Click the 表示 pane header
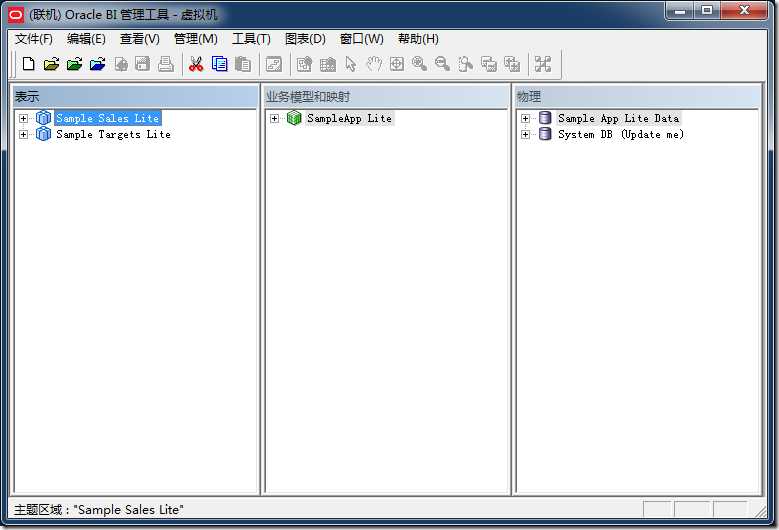Screen dimensions: 779x530 click(x=135, y=96)
